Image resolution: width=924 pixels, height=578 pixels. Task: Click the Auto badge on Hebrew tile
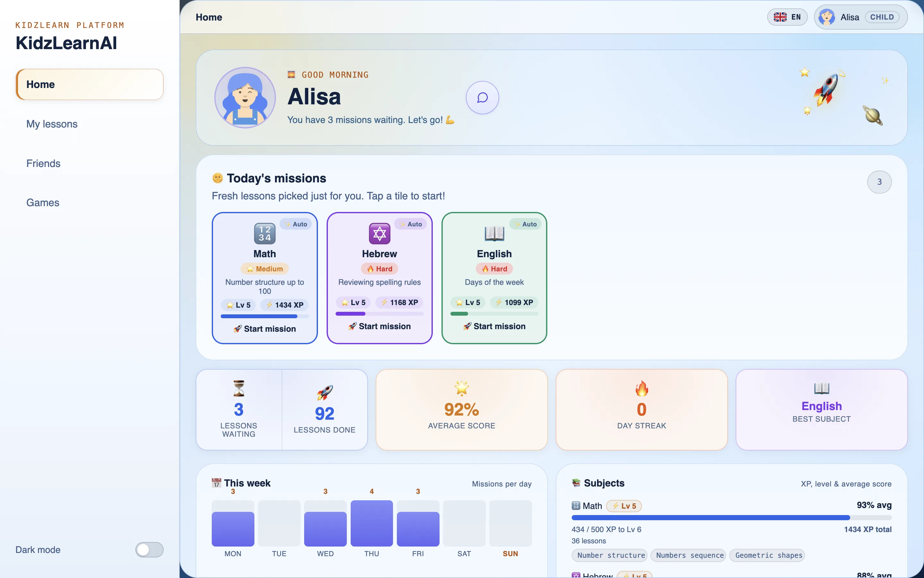410,224
